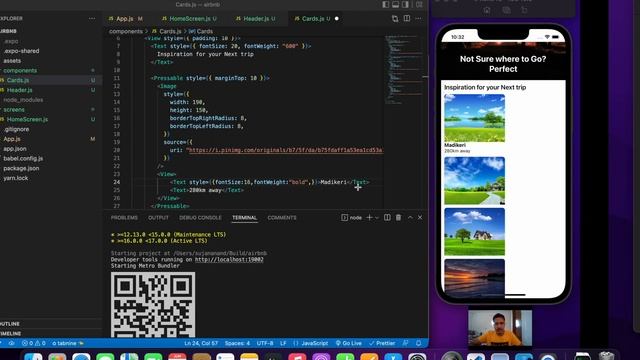Screen dimensions: 640x360
Task: Tap sunset beach image in simulator
Action: [x=474, y=277]
